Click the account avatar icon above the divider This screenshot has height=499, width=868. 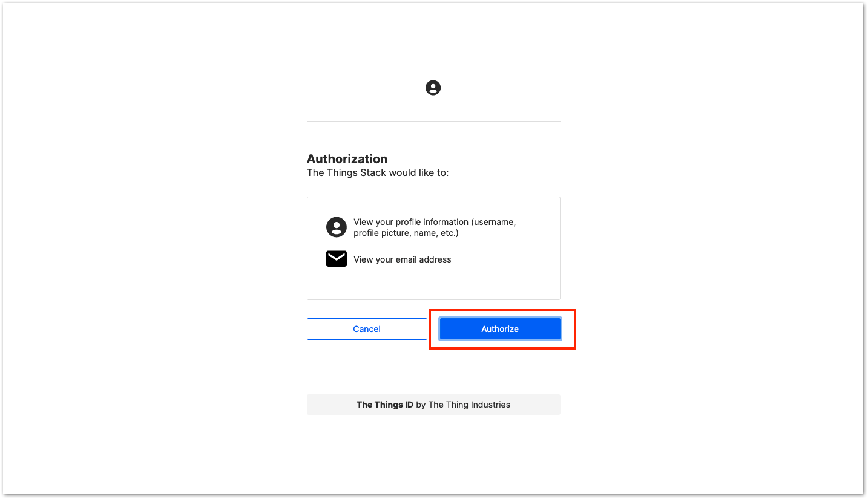pyautogui.click(x=433, y=88)
